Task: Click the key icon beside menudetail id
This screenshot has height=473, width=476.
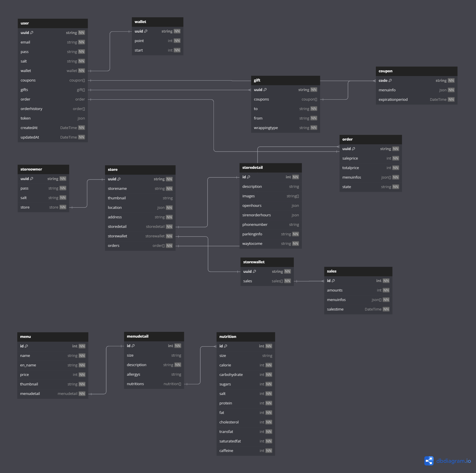Action: pos(133,346)
